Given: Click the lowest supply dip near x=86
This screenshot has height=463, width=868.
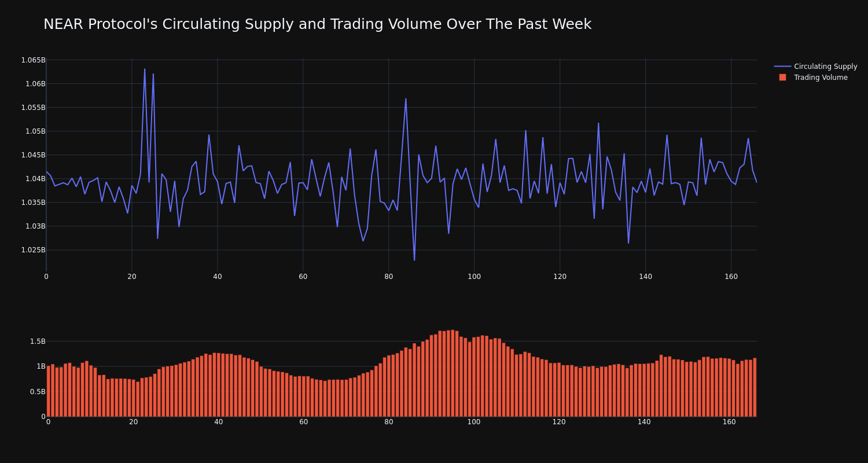Looking at the screenshot, I should 414,260.
